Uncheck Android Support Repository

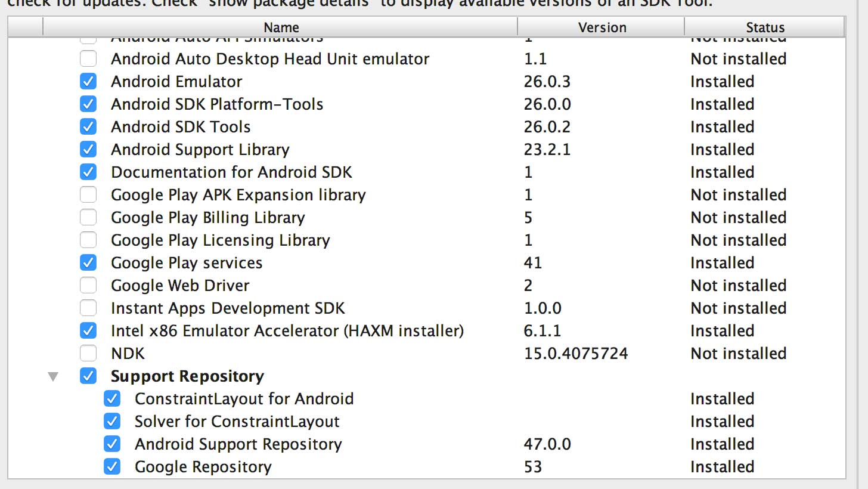coord(112,444)
